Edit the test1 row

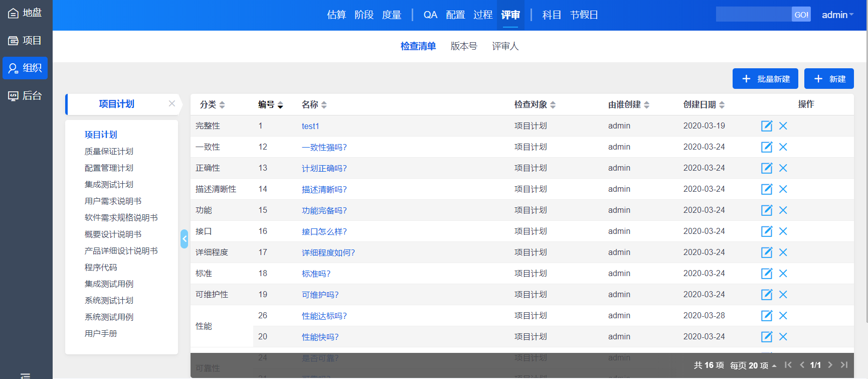coord(767,126)
